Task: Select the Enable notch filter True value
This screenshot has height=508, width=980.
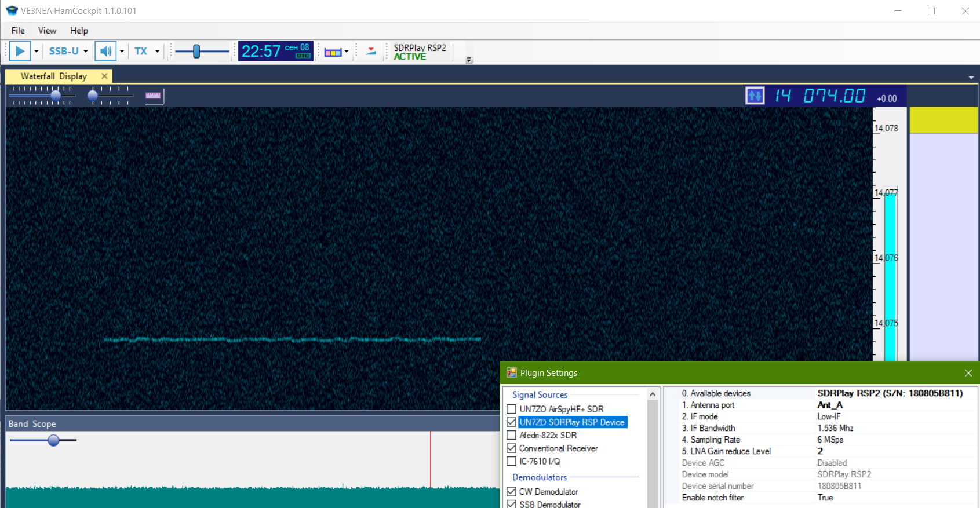Action: tap(825, 498)
